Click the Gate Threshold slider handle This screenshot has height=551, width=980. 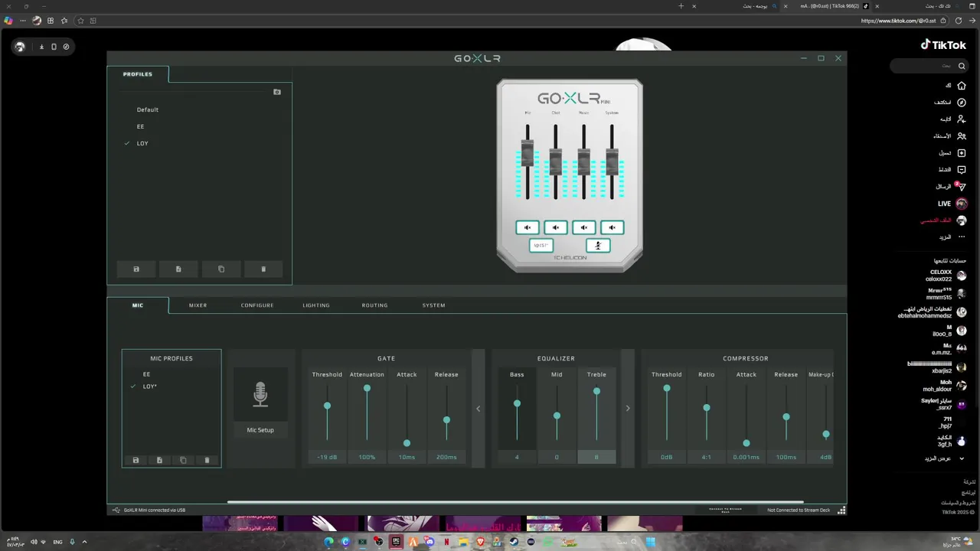pos(327,406)
